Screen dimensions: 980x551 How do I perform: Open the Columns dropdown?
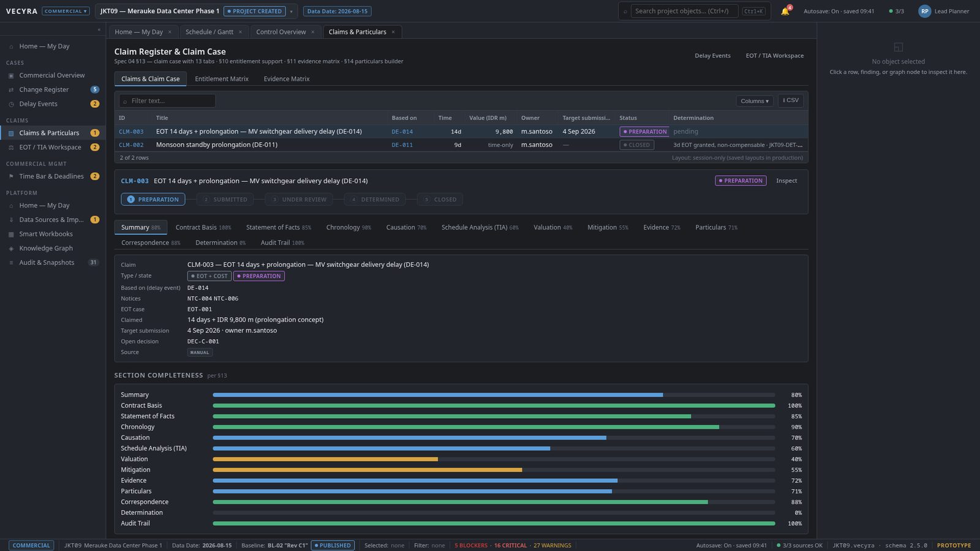[755, 101]
